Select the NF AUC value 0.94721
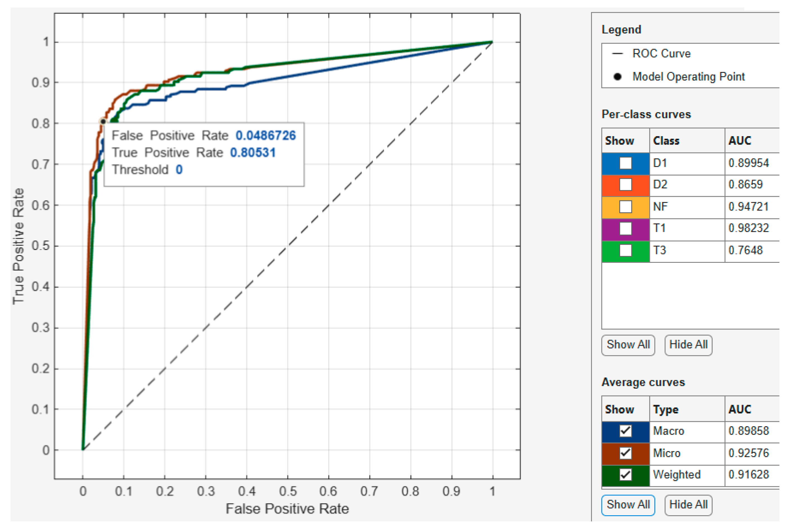Screen dimensions: 790x532 click(x=748, y=207)
